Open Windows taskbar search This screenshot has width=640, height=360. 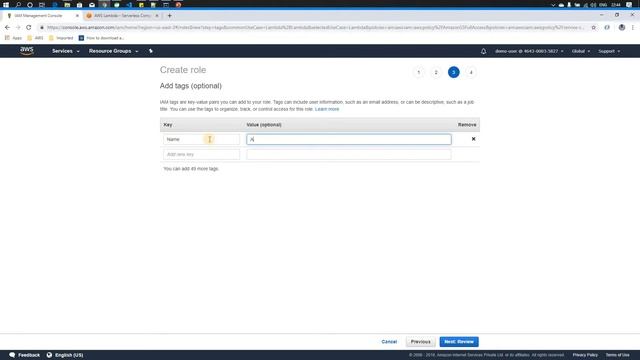(x=18, y=4)
